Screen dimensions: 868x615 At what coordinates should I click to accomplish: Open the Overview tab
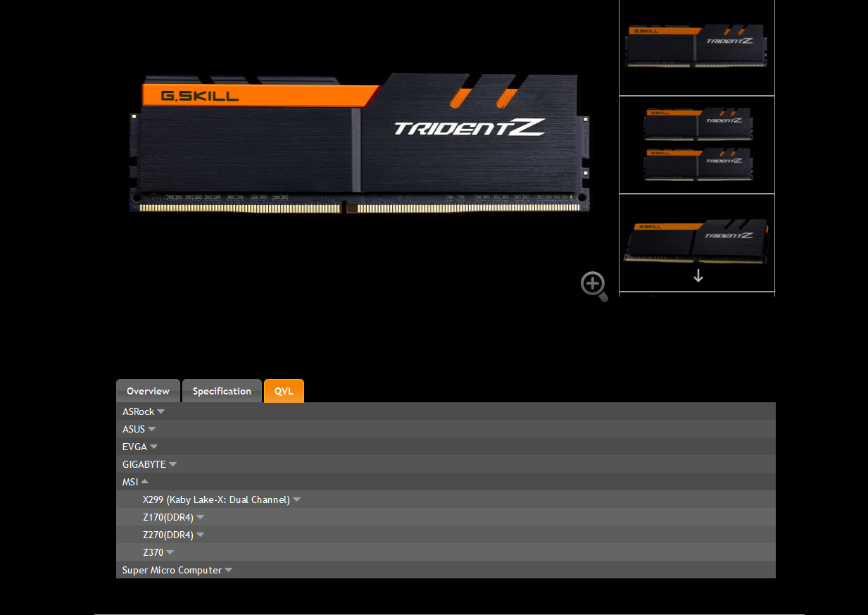[148, 391]
